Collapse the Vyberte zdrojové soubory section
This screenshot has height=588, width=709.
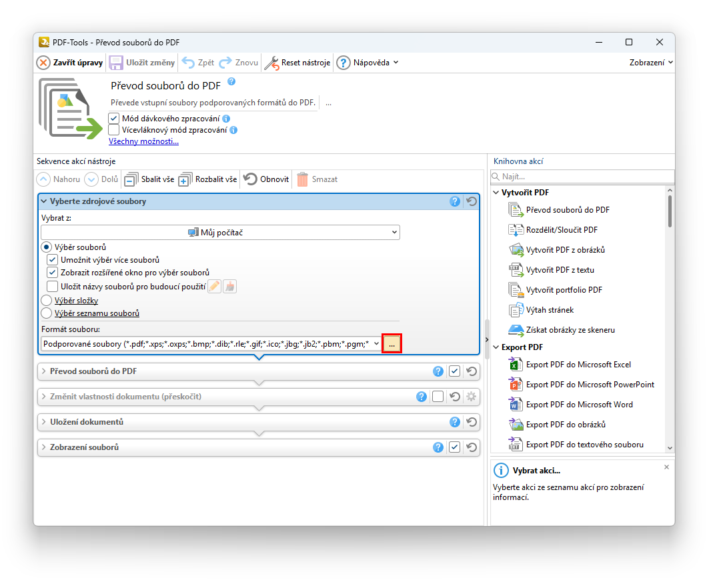(x=44, y=201)
